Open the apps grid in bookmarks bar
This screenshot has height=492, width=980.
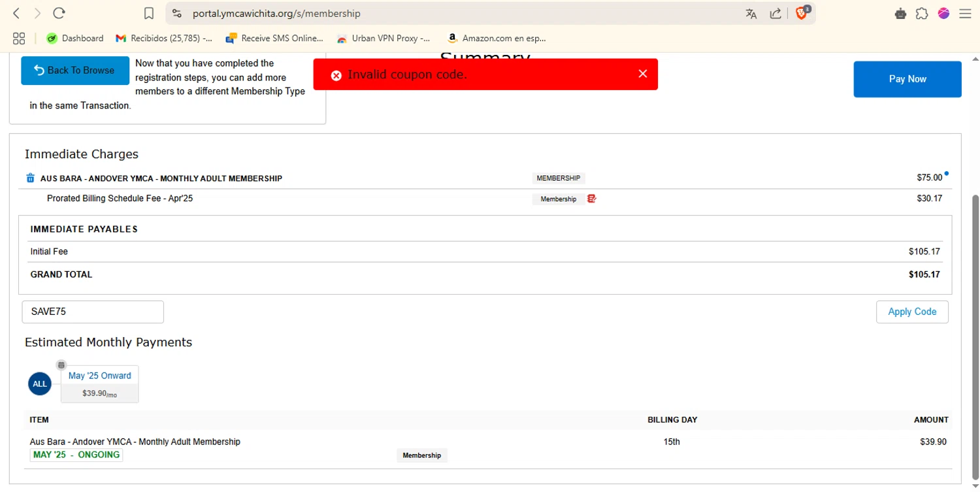pyautogui.click(x=19, y=39)
